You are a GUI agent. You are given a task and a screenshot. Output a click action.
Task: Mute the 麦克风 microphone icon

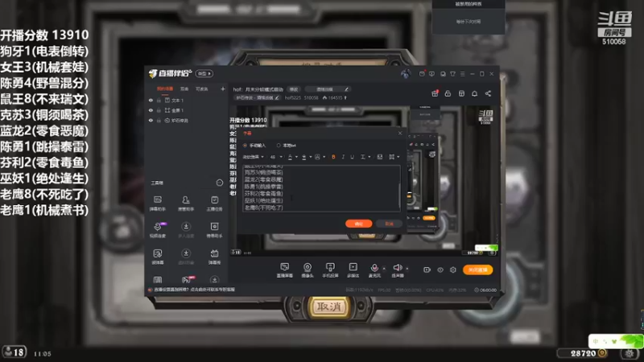coord(374,268)
